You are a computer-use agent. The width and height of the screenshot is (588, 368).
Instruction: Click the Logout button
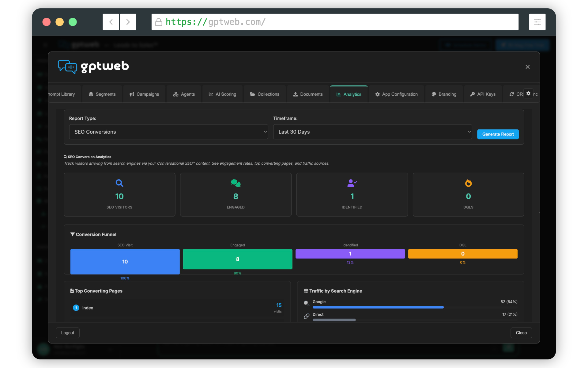pos(68,333)
